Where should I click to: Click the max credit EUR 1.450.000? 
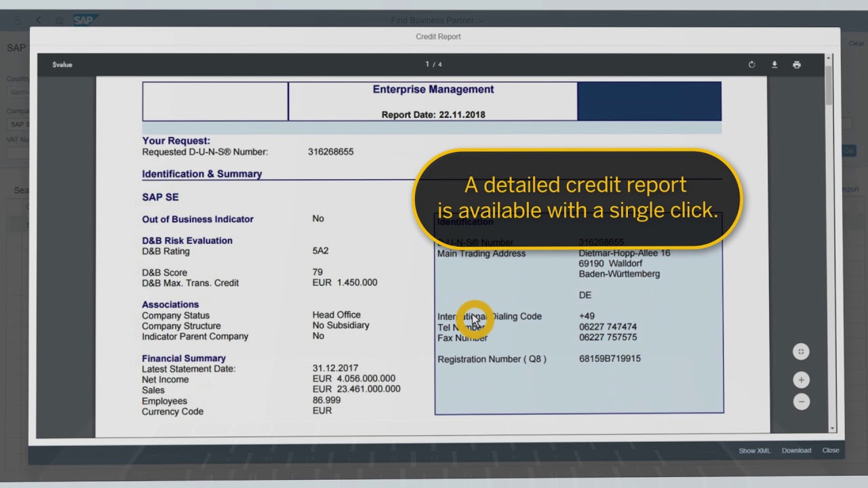coord(344,283)
